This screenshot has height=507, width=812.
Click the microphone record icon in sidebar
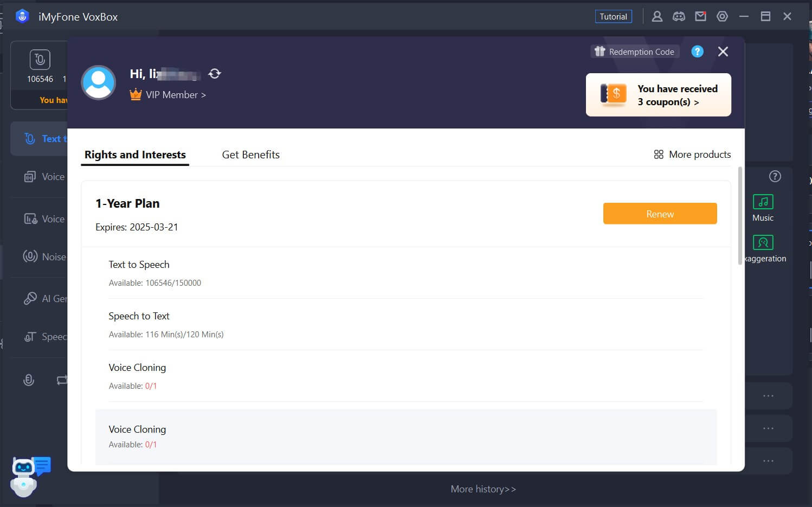pyautogui.click(x=29, y=380)
